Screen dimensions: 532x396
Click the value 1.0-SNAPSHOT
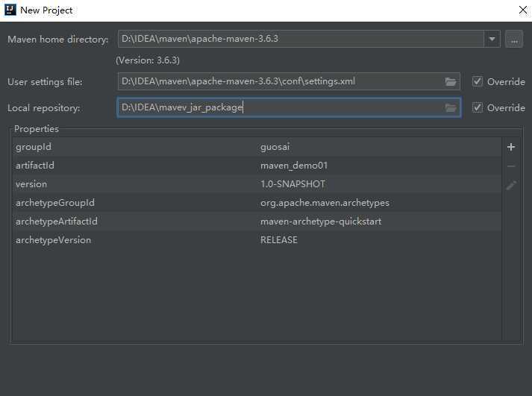pos(292,184)
